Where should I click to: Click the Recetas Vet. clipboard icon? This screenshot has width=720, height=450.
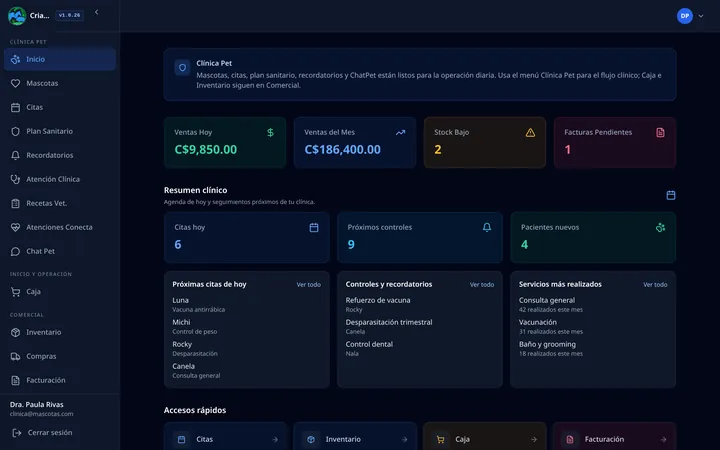(x=15, y=203)
